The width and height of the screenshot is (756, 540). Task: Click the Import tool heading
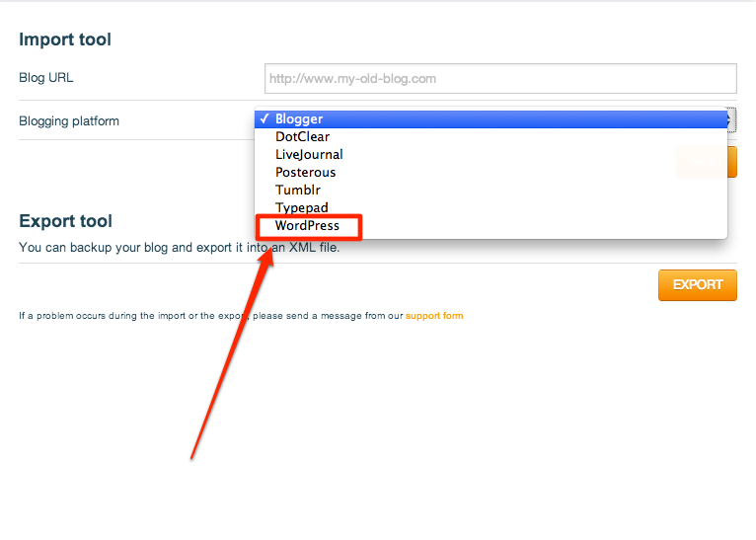pos(65,40)
